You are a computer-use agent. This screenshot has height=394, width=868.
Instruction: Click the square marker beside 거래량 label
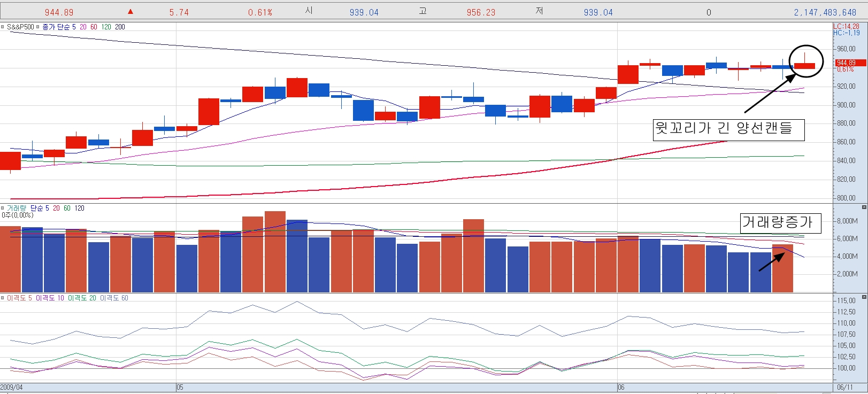(3, 208)
